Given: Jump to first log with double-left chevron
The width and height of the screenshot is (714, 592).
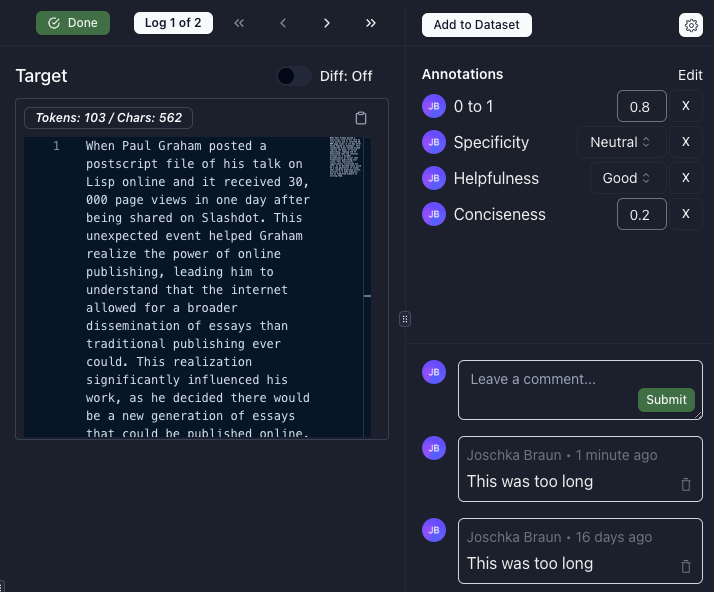Looking at the screenshot, I should pos(239,23).
